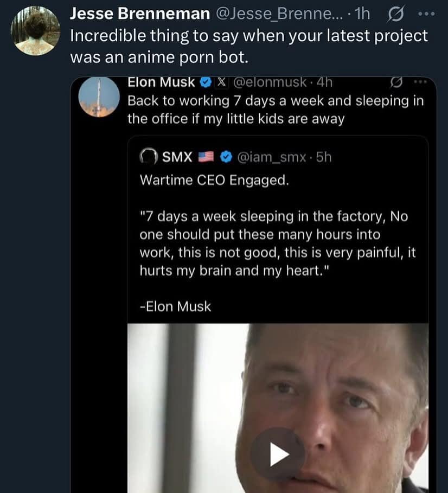Click Elon Musk's rocket profile picture
The height and width of the screenshot is (493, 448).
point(99,96)
